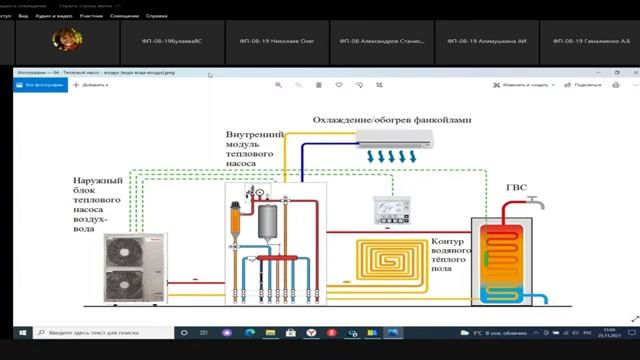The width and height of the screenshot is (640, 360).
Task: Select participant tile 'ФП-08-19 Николаев Олег'
Action: (x=277, y=42)
